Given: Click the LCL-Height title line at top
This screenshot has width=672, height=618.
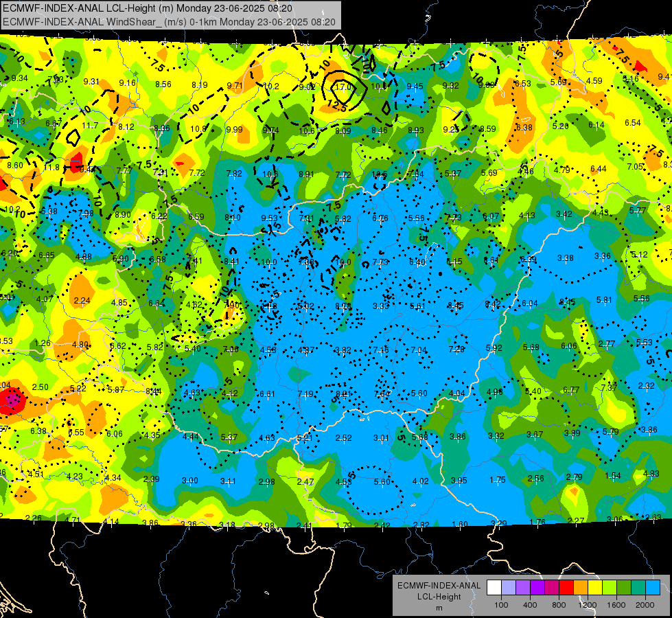Looking at the screenshot, I should click(x=148, y=8).
